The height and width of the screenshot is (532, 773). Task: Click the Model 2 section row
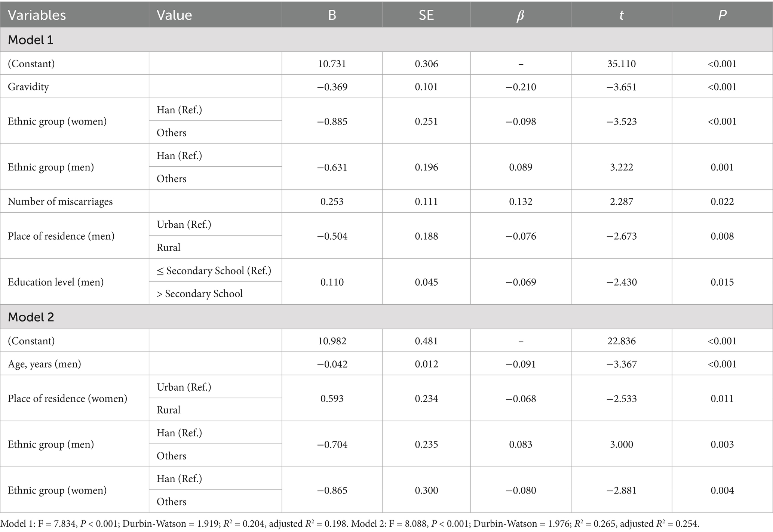31,317
